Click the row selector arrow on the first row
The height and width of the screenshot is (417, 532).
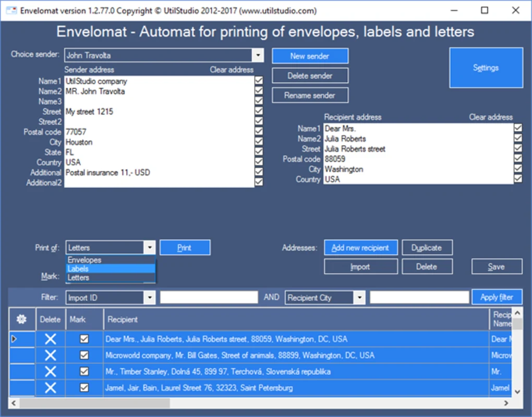(x=14, y=339)
